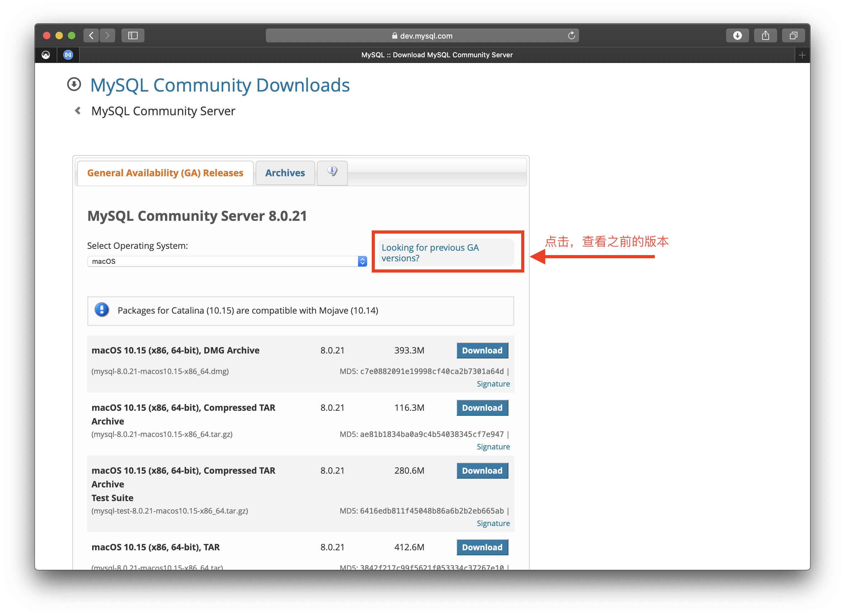The width and height of the screenshot is (845, 616).
Task: Click the 116.3M size value
Action: 409,408
